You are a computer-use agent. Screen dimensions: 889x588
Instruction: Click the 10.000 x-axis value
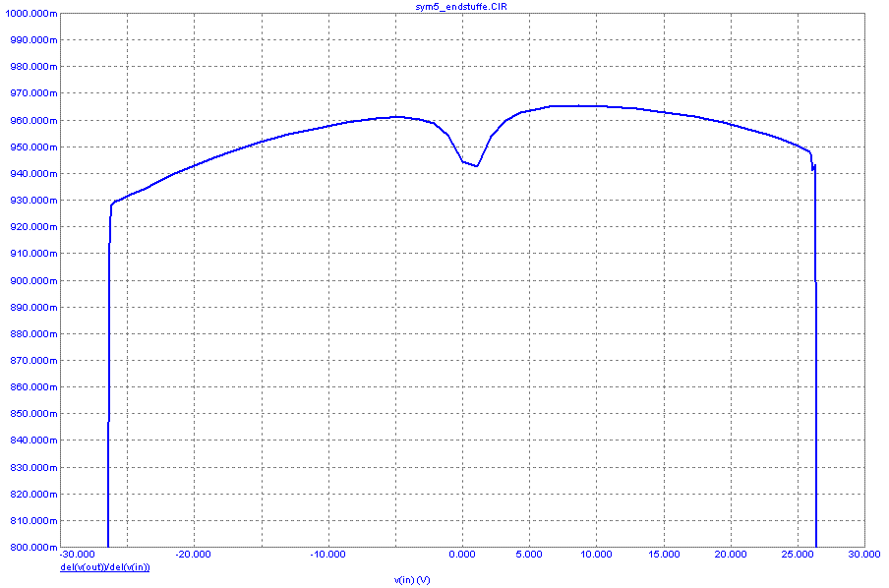596,555
